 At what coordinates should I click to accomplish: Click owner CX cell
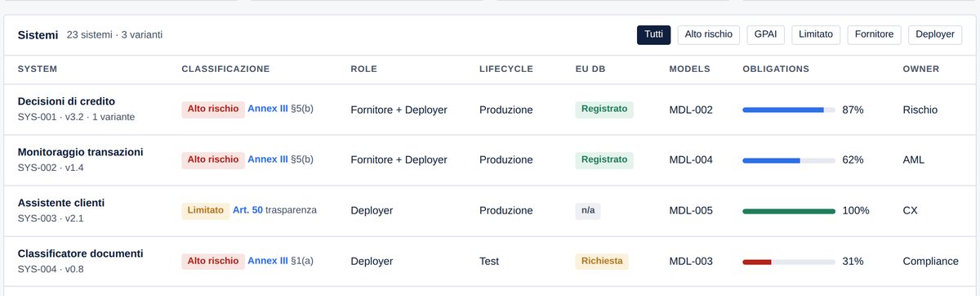pyautogui.click(x=910, y=211)
